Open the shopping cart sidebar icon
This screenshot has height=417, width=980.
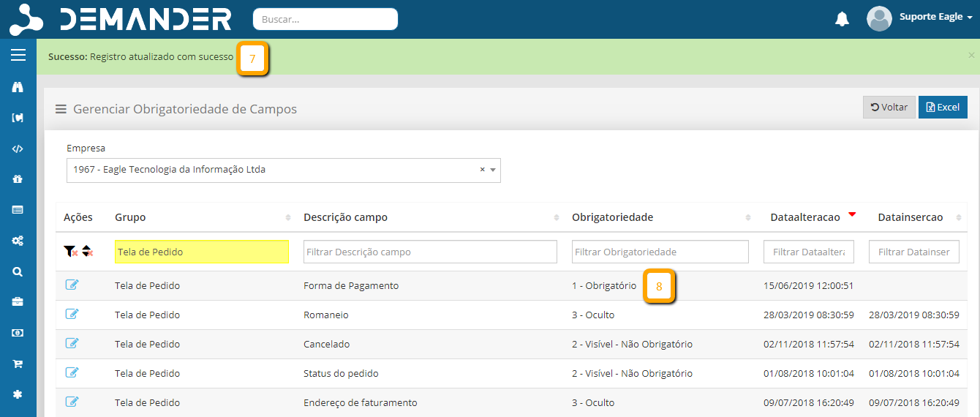[18, 364]
